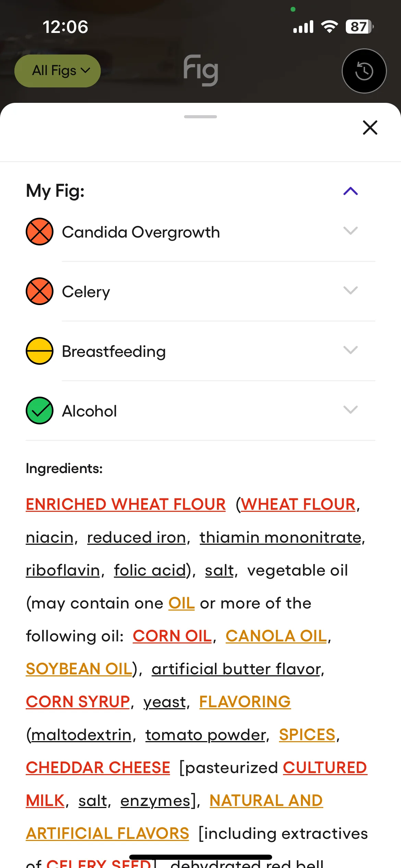Tap the yellow caution icon beside Breastfeeding
This screenshot has height=868, width=401.
39,351
